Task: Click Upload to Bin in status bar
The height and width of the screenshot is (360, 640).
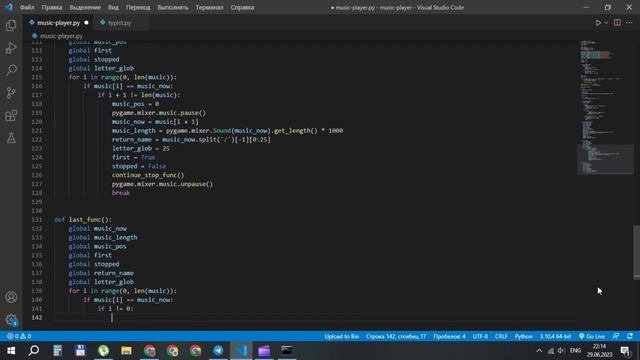Action: [342, 336]
